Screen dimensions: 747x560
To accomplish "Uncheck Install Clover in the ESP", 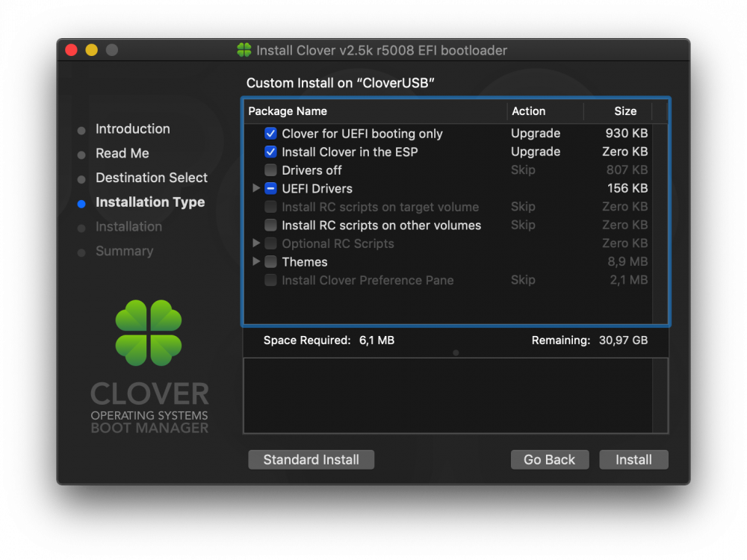I will [x=270, y=152].
